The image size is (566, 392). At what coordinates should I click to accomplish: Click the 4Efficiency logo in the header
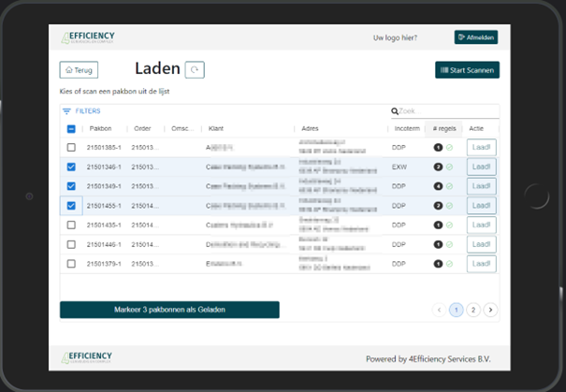(x=87, y=37)
